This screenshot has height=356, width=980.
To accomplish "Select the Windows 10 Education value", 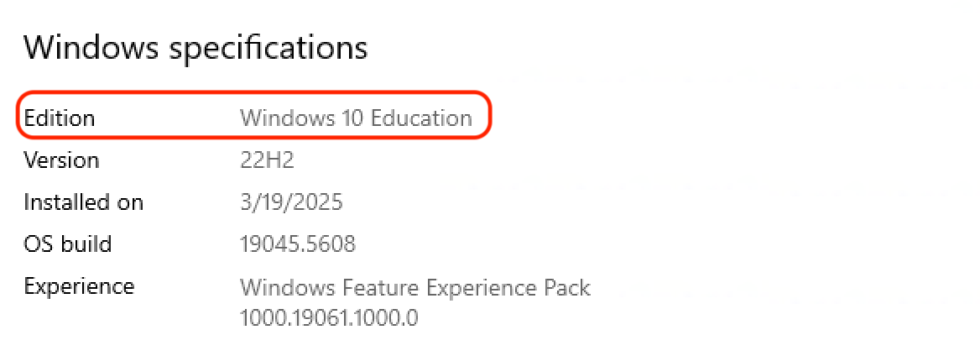I will [x=356, y=118].
